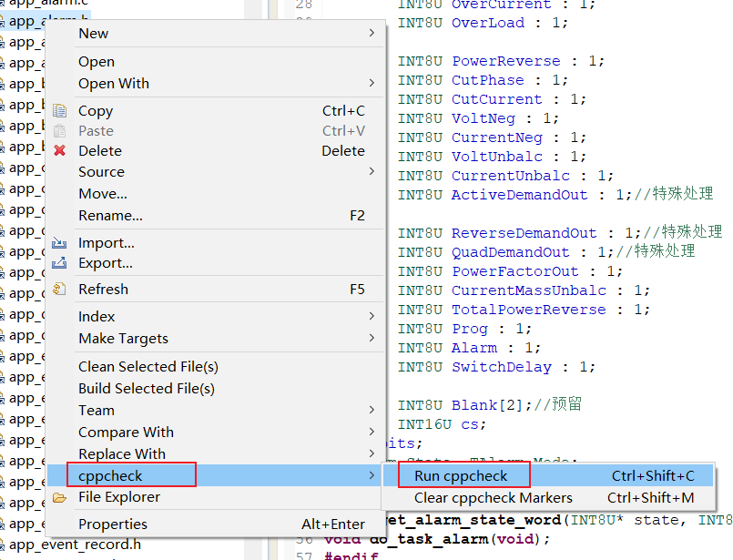Select app_event_record.h in file tree
Image resolution: width=733 pixels, height=560 pixels.
tap(75, 545)
